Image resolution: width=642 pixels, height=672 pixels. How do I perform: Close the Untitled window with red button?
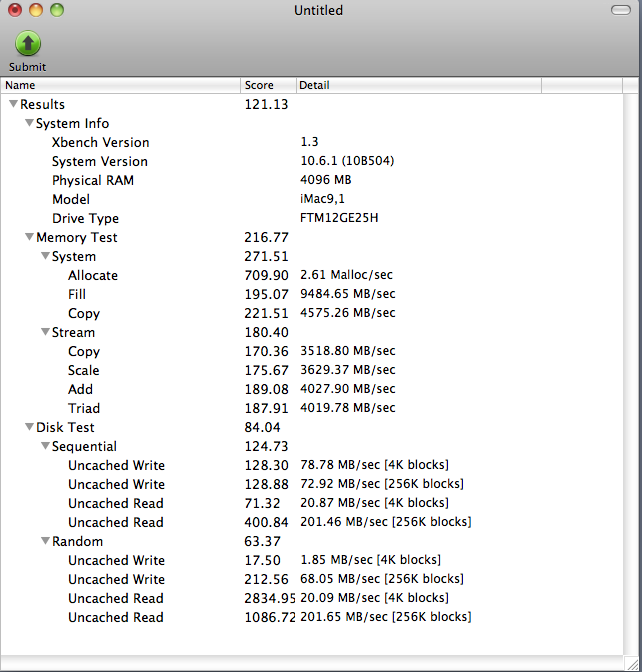point(15,10)
